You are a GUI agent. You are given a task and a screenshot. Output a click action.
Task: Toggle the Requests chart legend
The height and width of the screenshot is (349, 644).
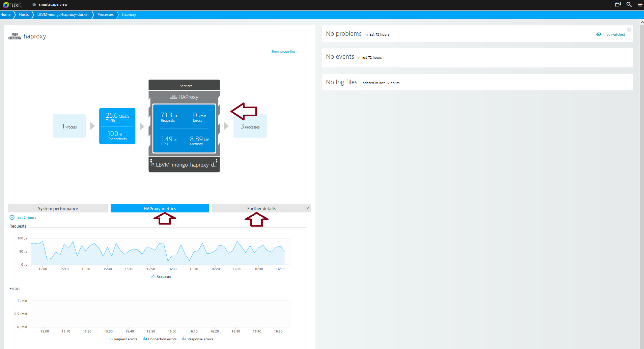[x=161, y=277]
